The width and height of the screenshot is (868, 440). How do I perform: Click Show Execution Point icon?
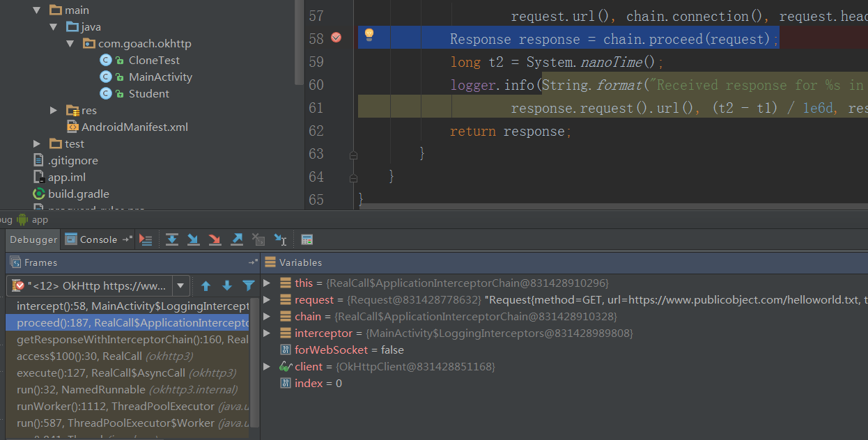146,239
